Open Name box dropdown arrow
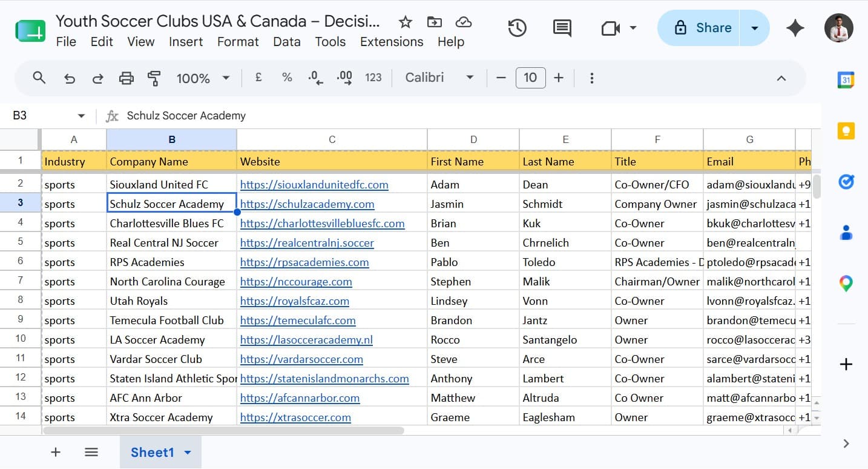This screenshot has height=469, width=868. (81, 116)
